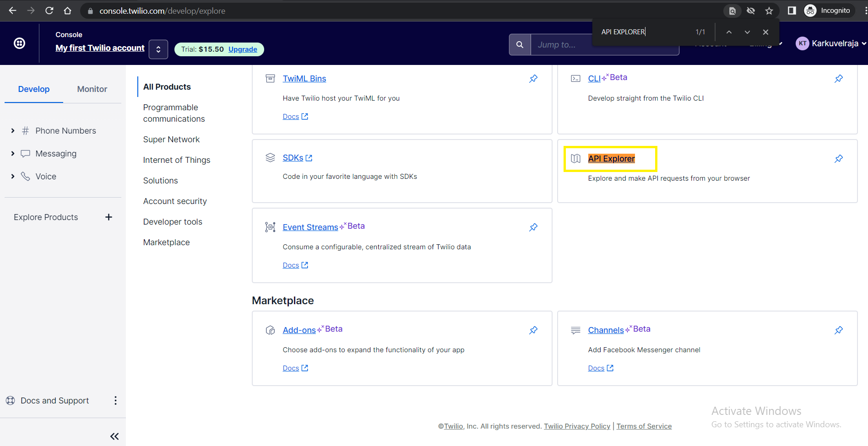
Task: Select Marketplace category in sidebar
Action: click(x=166, y=242)
